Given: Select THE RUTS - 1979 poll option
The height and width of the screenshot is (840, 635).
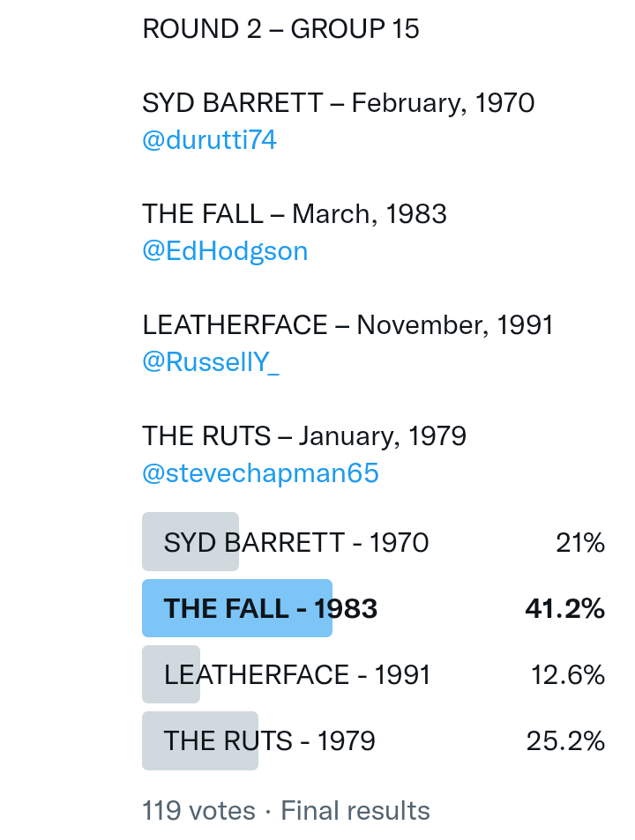Looking at the screenshot, I should tap(270, 741).
